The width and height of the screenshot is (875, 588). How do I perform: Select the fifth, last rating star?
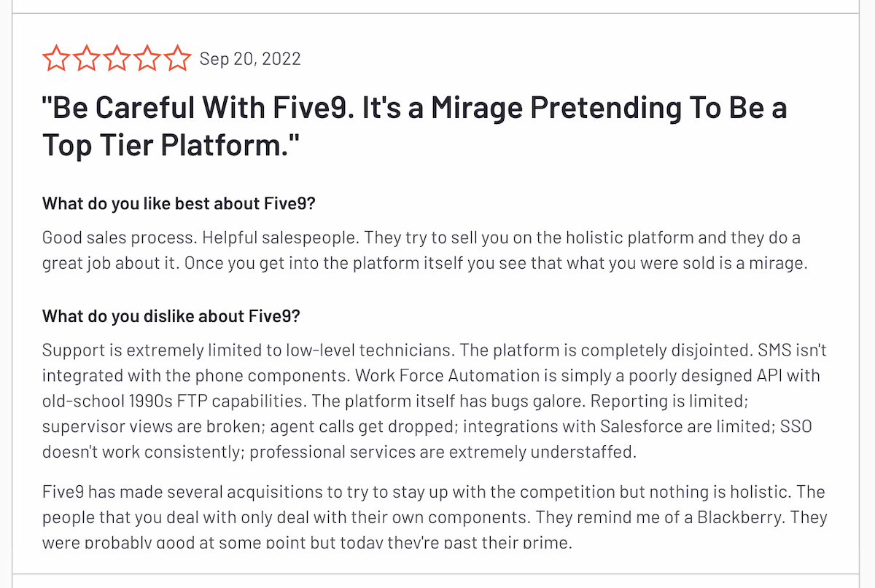coord(177,58)
